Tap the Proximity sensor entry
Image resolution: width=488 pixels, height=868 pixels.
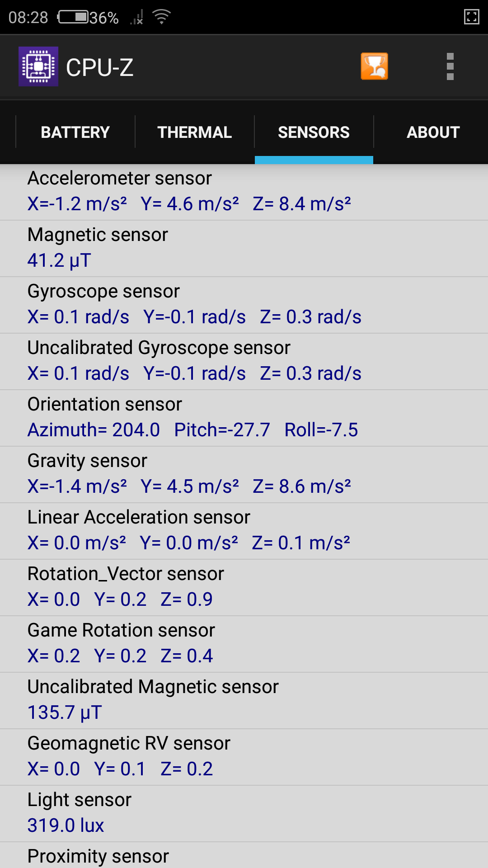pyautogui.click(x=244, y=856)
